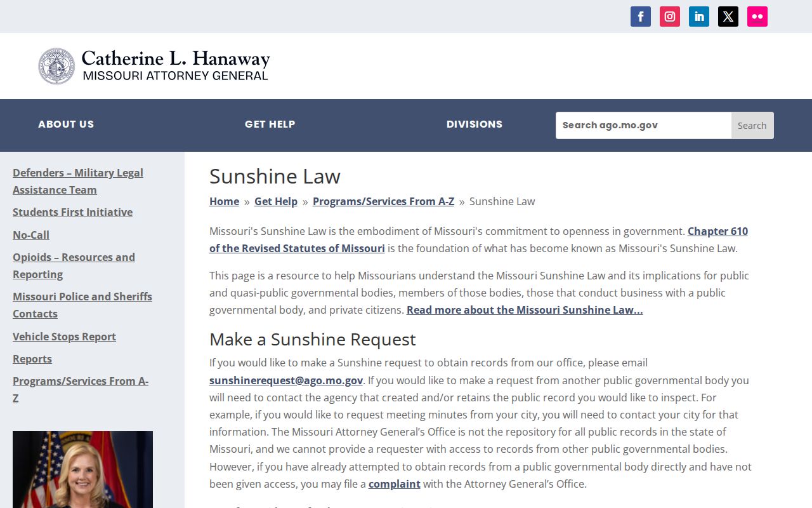
Task: Go to Home in the breadcrumb
Action: (225, 201)
